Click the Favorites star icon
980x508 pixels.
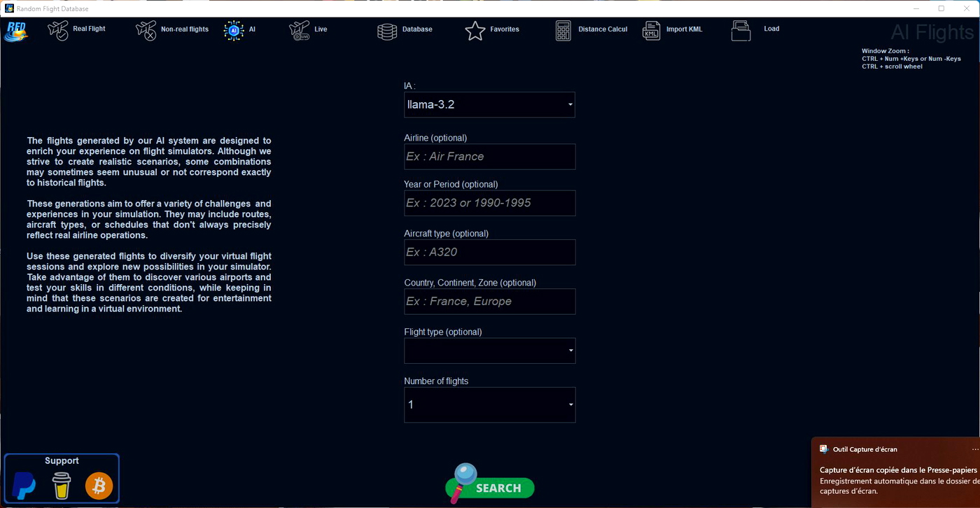click(475, 30)
